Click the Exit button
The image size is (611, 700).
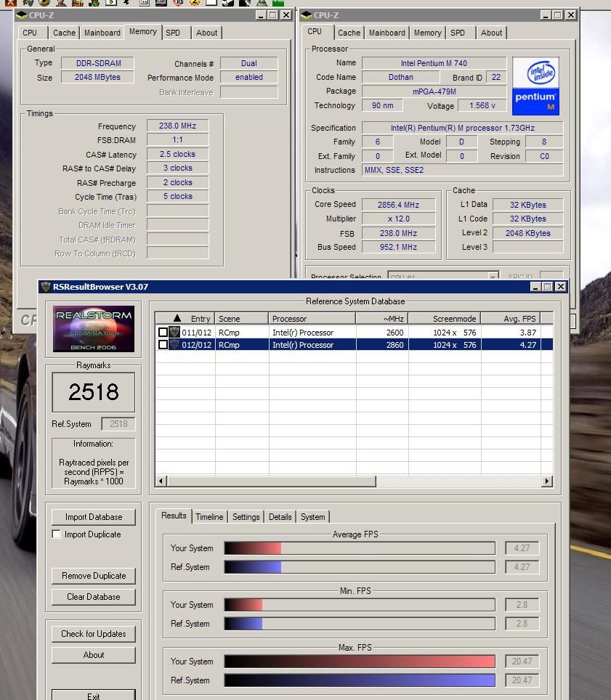tap(94, 695)
